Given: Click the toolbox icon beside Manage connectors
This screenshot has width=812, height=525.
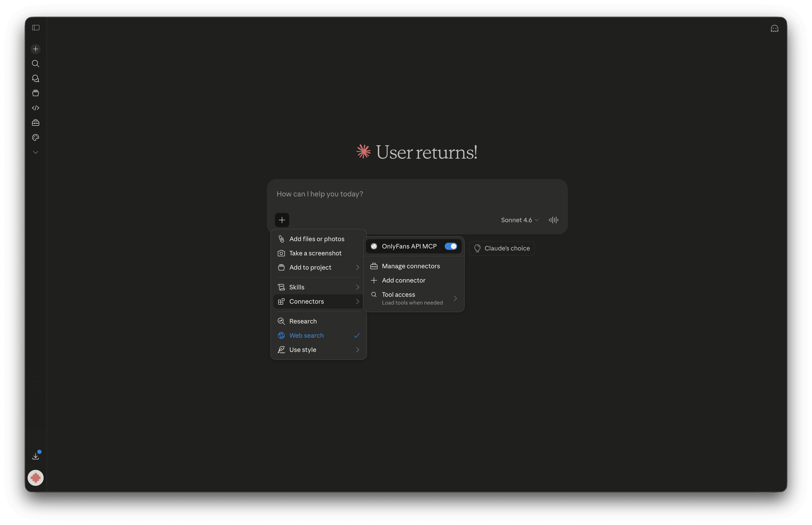Looking at the screenshot, I should click(x=374, y=266).
